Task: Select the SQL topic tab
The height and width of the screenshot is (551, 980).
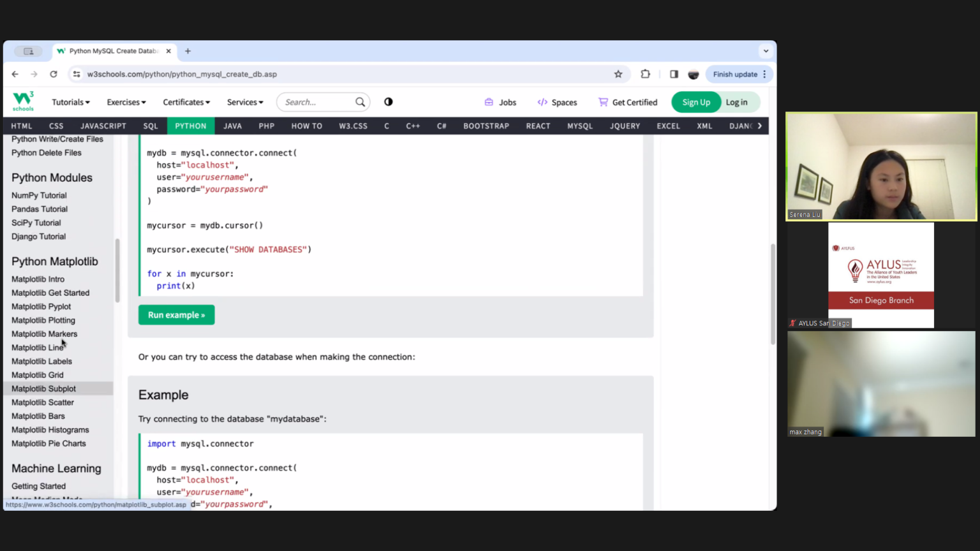Action: click(151, 126)
